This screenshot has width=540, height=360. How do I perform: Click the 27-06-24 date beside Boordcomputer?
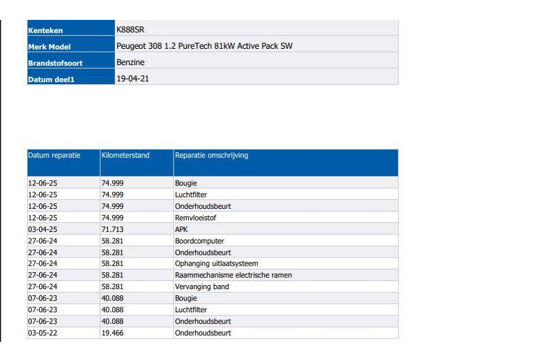point(43,241)
